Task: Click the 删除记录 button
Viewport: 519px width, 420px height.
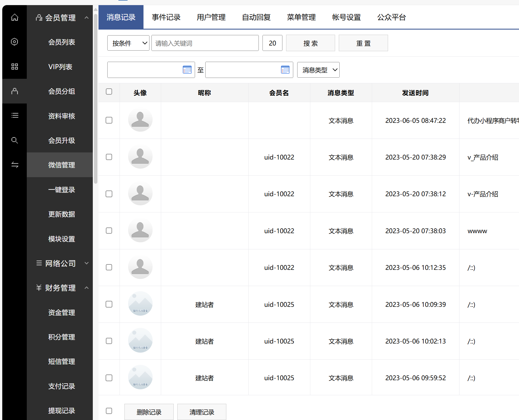Action: (149, 412)
